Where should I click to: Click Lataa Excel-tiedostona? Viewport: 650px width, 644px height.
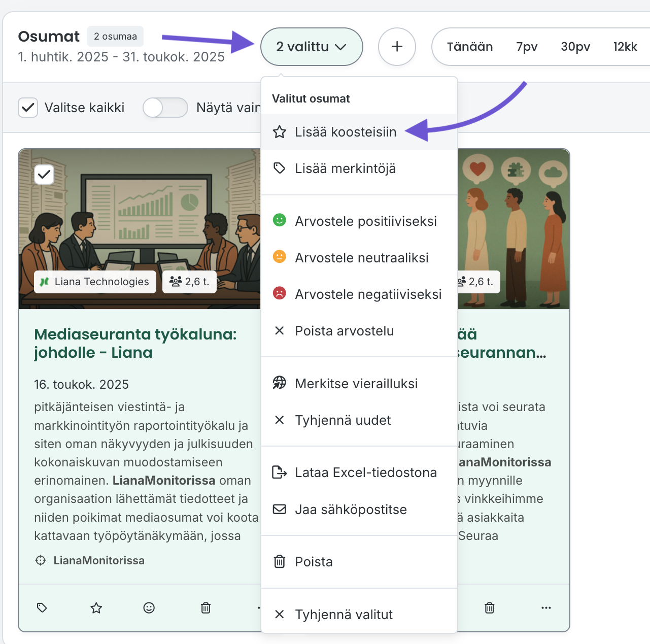pos(359,472)
